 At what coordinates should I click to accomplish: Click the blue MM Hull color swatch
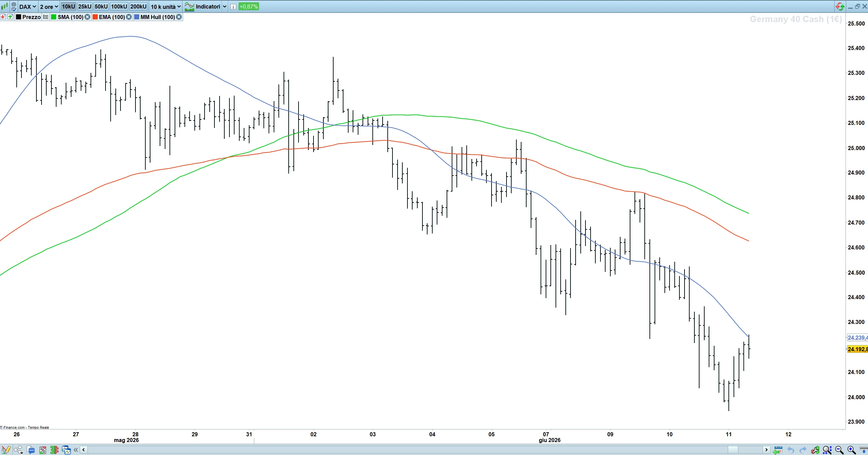point(137,17)
